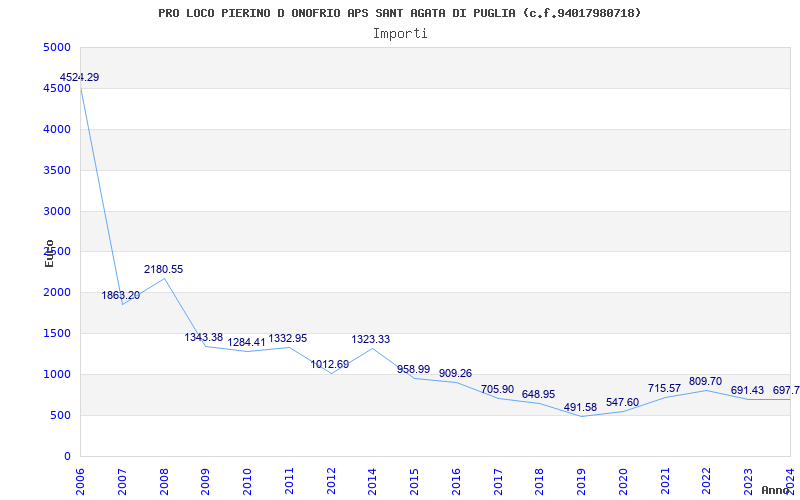Click the chart title PRO LOCO PIERINO
800x500 pixels.
400,13
